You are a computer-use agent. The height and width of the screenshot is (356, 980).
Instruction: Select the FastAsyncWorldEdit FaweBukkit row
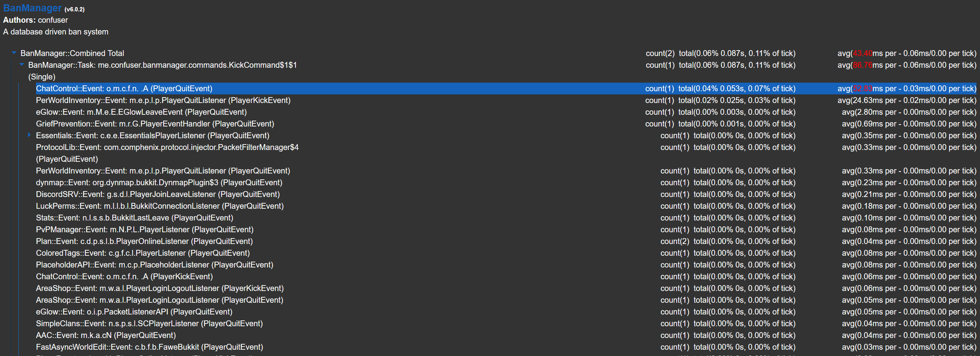[149, 347]
